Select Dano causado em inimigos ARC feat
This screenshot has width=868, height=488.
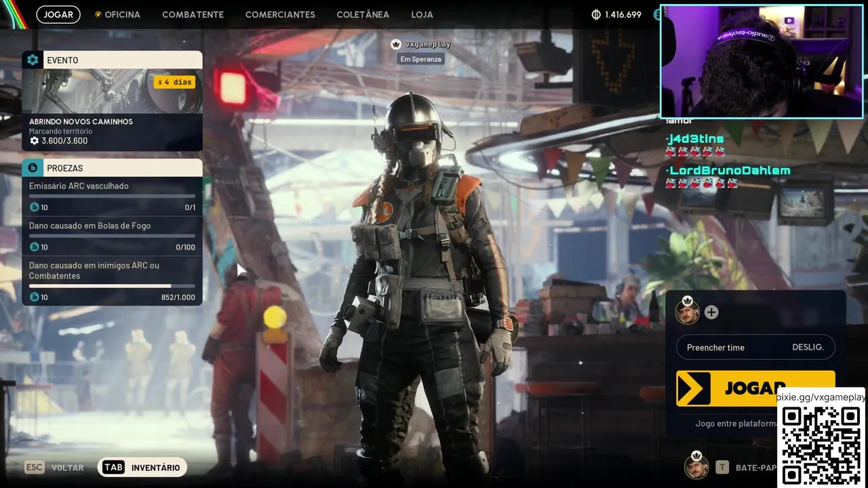click(94, 270)
